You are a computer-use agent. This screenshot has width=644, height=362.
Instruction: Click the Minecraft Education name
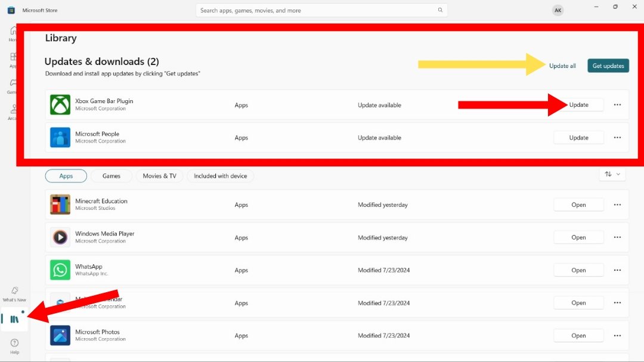101,201
